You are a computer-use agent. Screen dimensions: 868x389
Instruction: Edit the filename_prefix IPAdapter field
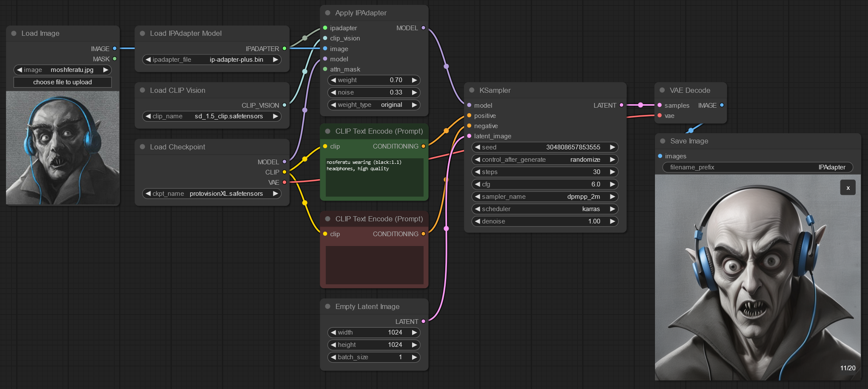click(x=757, y=167)
